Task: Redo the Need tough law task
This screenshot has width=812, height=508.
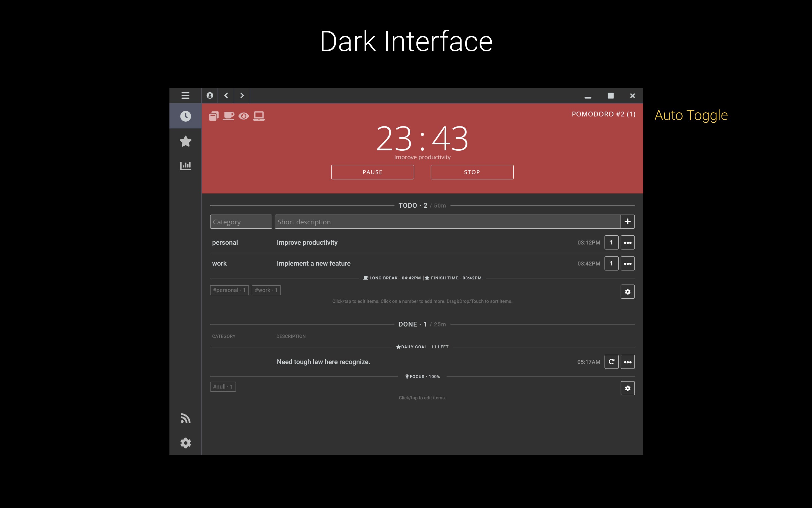Action: point(611,362)
